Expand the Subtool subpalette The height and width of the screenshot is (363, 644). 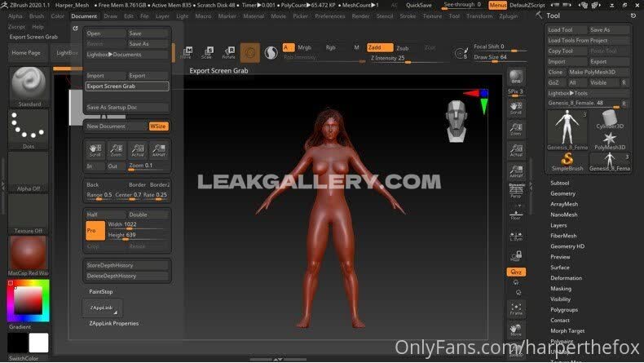tap(559, 183)
